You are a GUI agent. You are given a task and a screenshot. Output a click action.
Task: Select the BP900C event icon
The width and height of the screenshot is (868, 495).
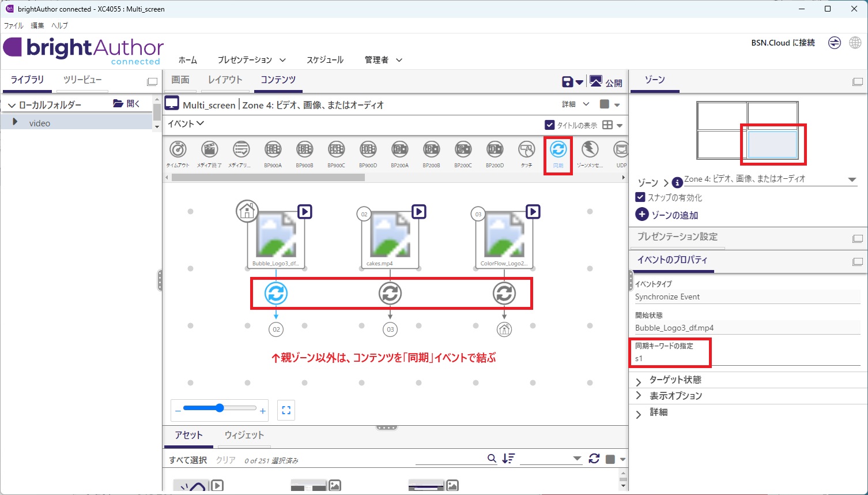click(x=336, y=149)
